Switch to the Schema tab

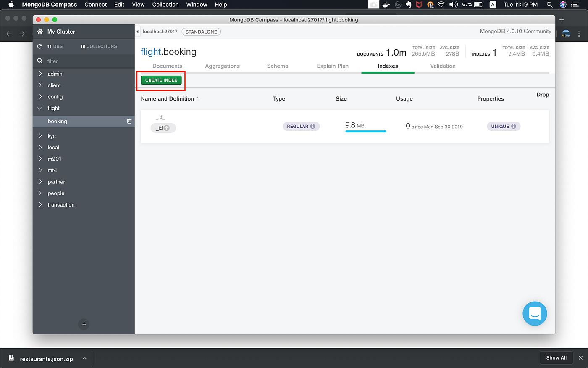click(277, 66)
